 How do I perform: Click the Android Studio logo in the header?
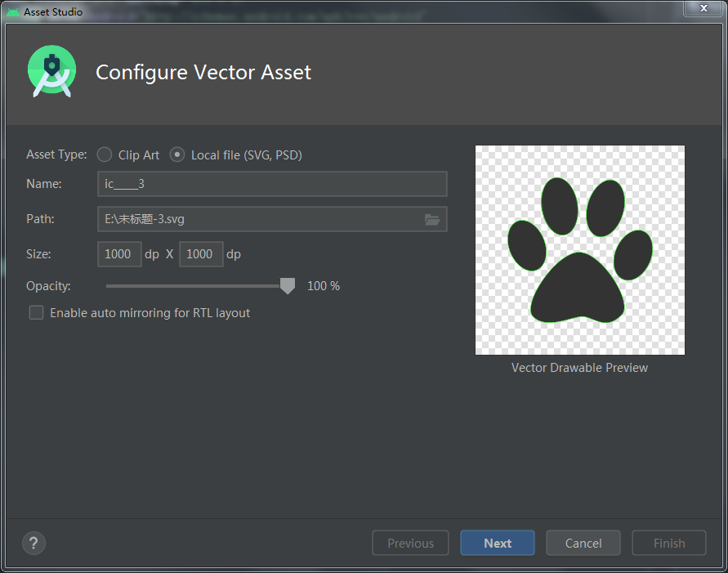tap(51, 71)
